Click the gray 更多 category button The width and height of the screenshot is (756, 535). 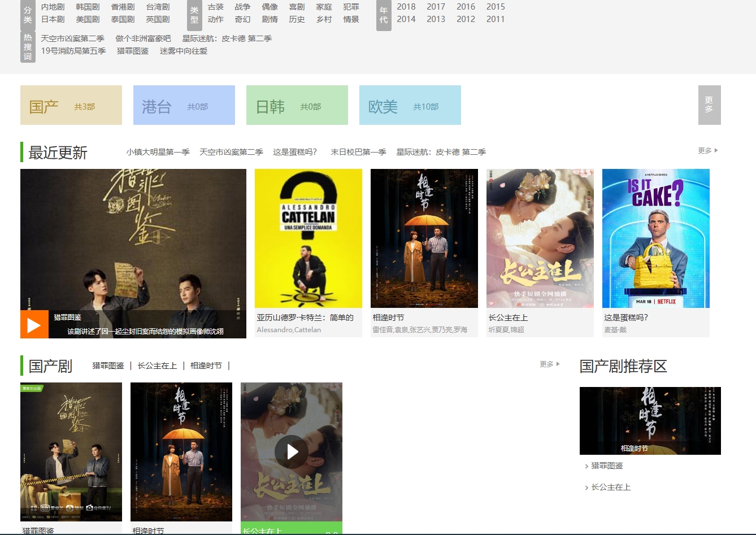tap(709, 105)
